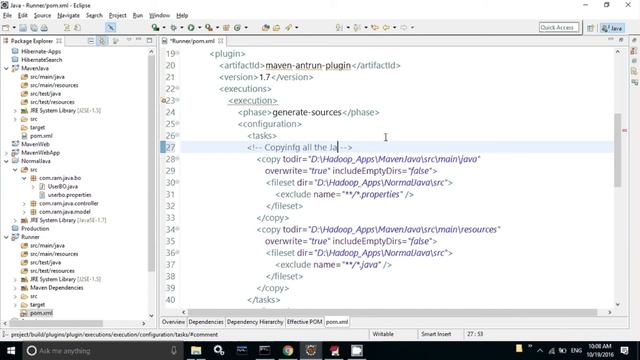Open the File menu
Screen dimensions: 640x360
[7, 16]
